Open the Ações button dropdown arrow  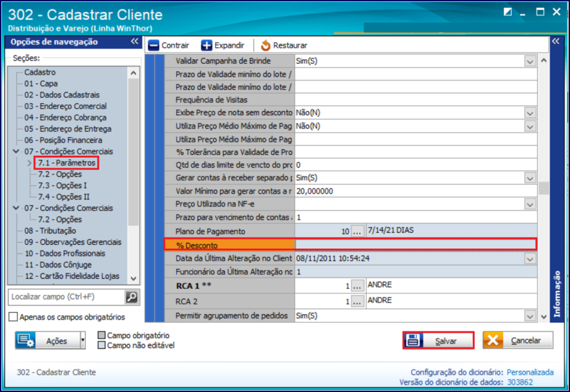83,340
